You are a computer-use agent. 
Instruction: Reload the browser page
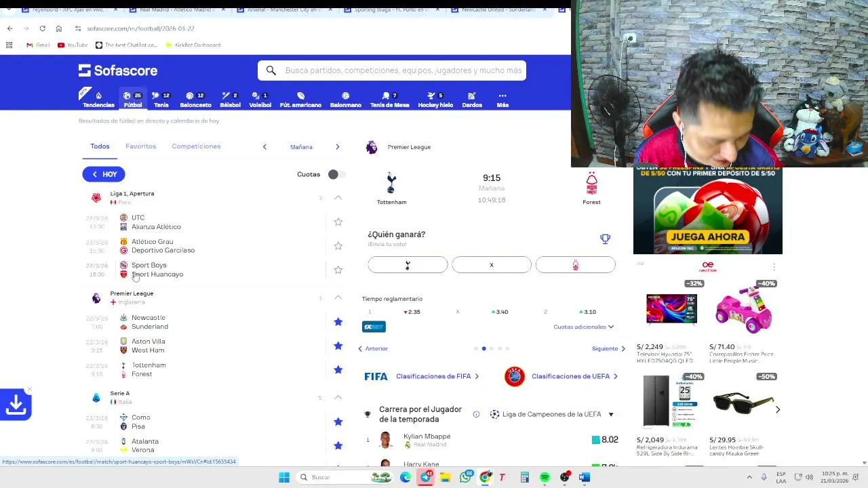point(42,28)
